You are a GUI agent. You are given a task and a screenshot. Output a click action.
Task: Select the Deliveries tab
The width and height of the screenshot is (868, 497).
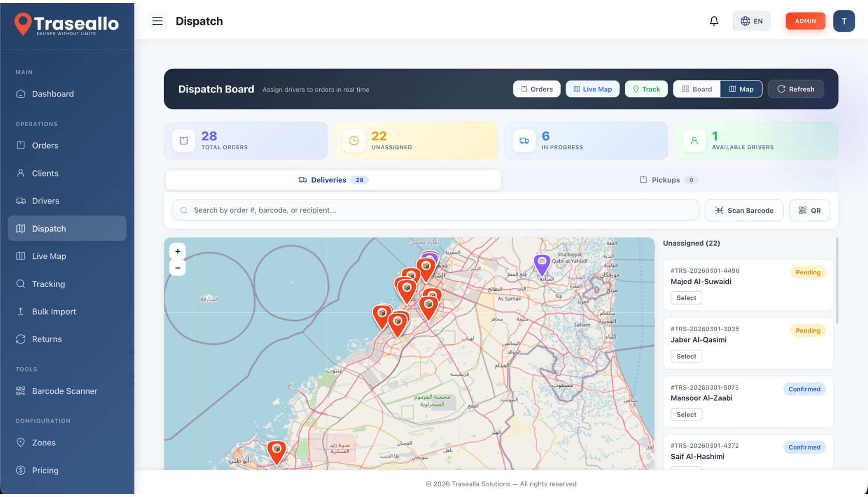[333, 180]
